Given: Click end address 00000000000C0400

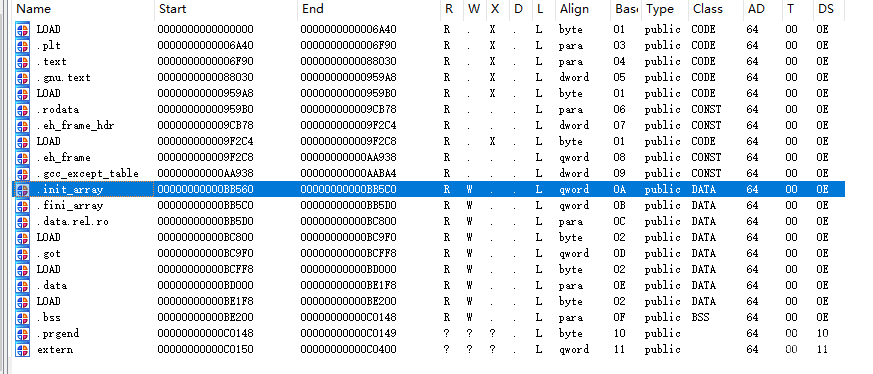Looking at the screenshot, I should point(349,350).
